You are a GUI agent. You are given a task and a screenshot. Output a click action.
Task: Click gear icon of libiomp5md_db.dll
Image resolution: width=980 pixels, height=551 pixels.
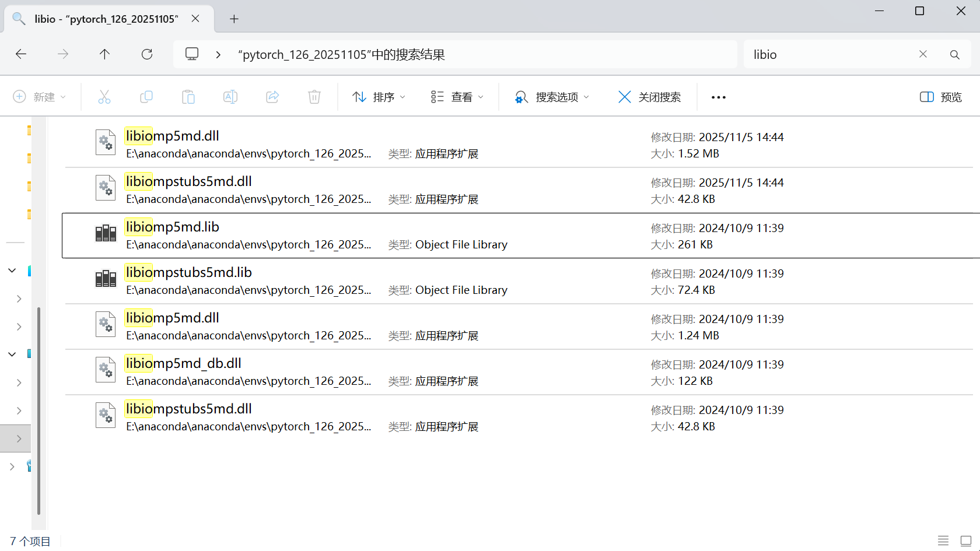click(106, 370)
